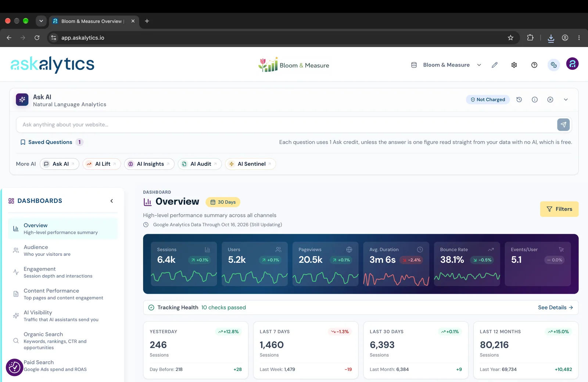Open the Ask AI info icon

point(535,100)
